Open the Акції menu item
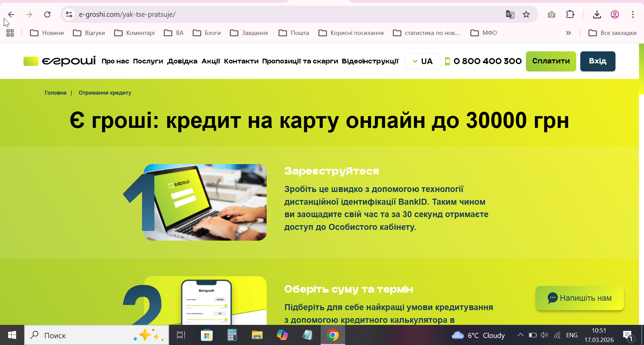This screenshot has width=644, height=345. click(211, 61)
